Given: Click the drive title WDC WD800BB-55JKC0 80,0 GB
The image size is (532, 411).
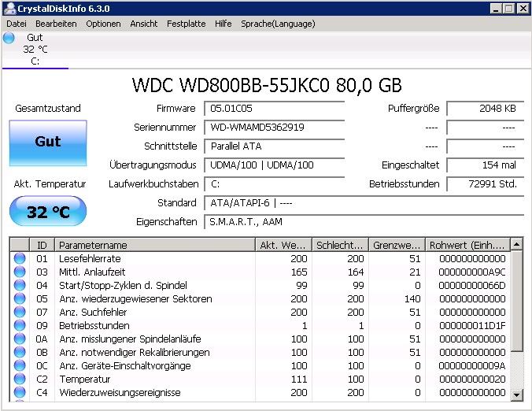Looking at the screenshot, I should pos(267,85).
